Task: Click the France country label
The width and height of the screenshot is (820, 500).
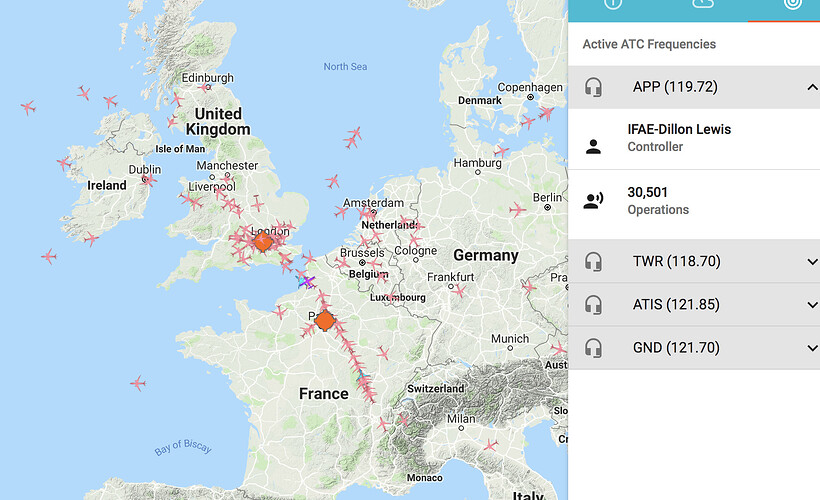Action: tap(324, 393)
